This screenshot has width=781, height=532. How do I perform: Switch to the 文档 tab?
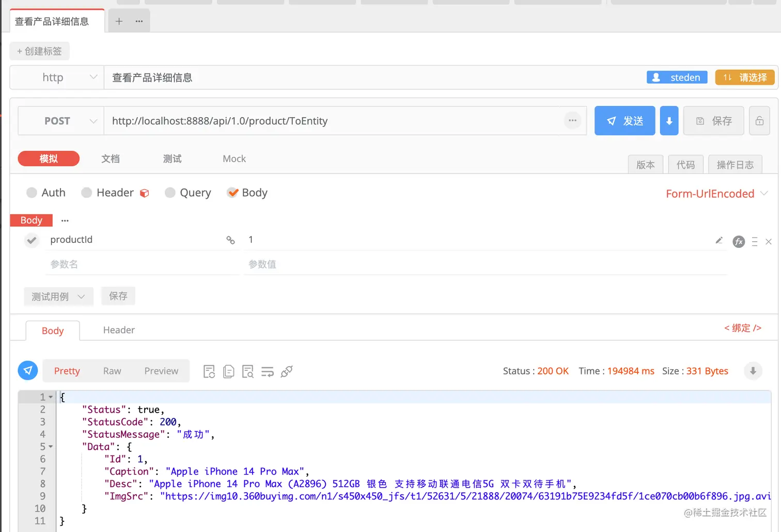pos(111,159)
